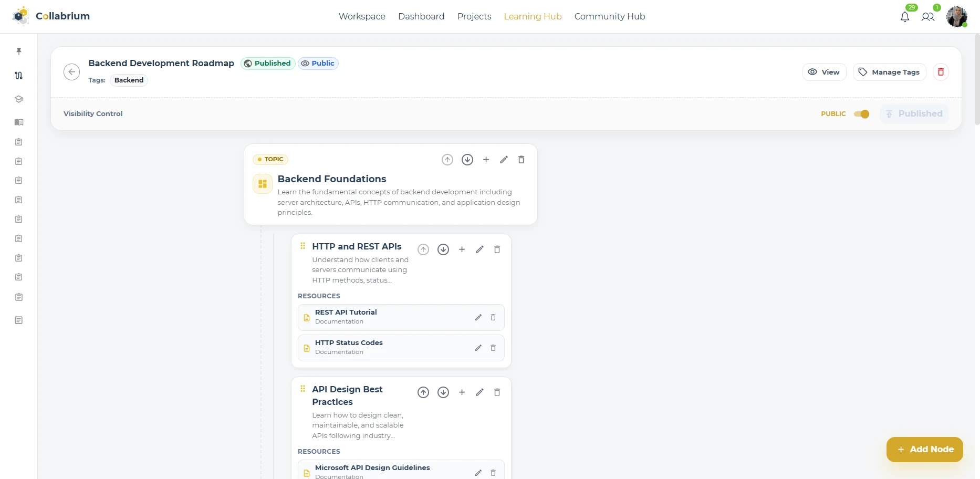Image resolution: width=980 pixels, height=479 pixels.
Task: Open the notifications bell
Action: pos(904,17)
